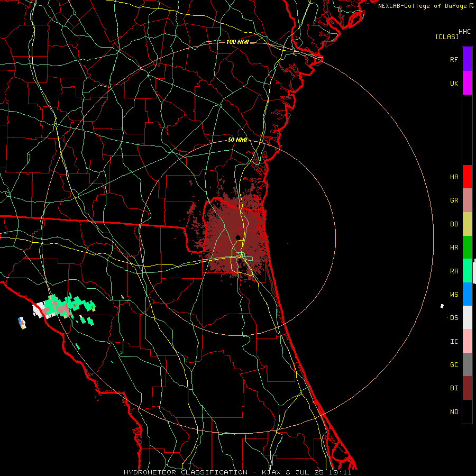Viewport: 476px width, 476px height.
Task: Click the "DS" legend label
Action: [454, 318]
